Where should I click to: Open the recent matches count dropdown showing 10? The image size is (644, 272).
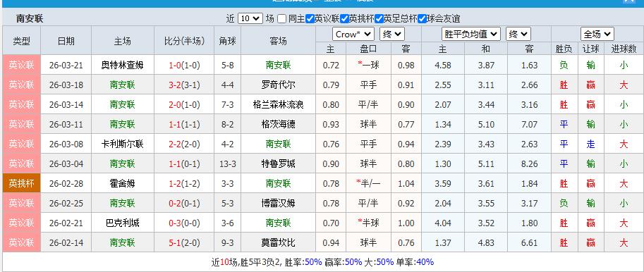pos(250,18)
